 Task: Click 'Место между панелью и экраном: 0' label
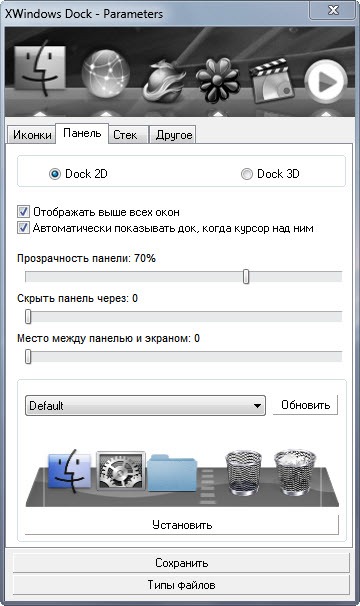(108, 339)
